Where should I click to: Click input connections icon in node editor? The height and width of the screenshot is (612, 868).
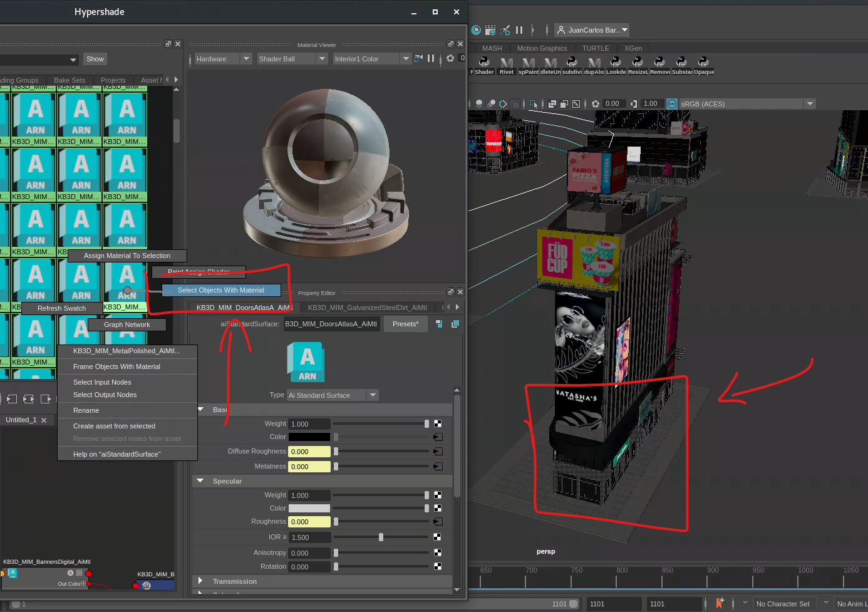(12, 399)
